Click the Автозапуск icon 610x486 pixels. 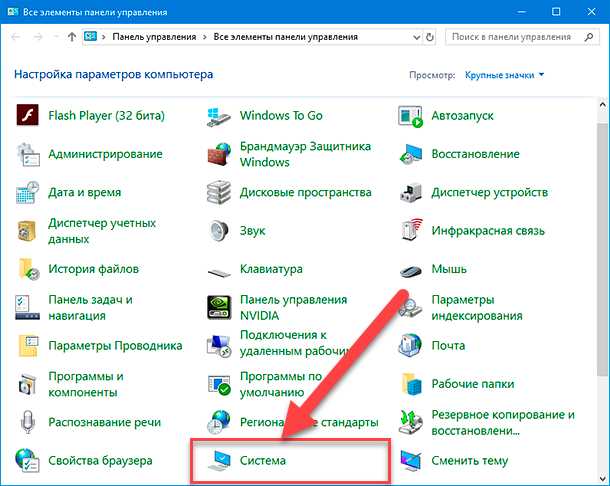pyautogui.click(x=410, y=116)
